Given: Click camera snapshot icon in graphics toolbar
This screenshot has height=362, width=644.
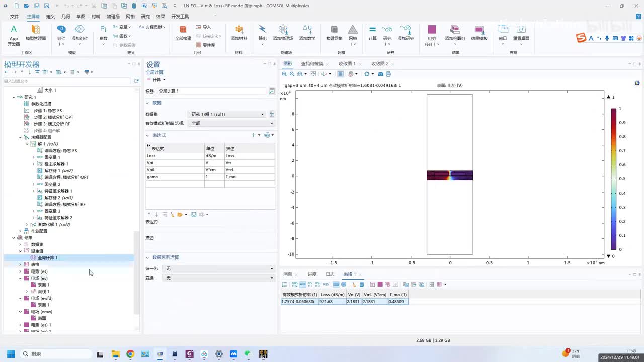Looking at the screenshot, I should (381, 74).
